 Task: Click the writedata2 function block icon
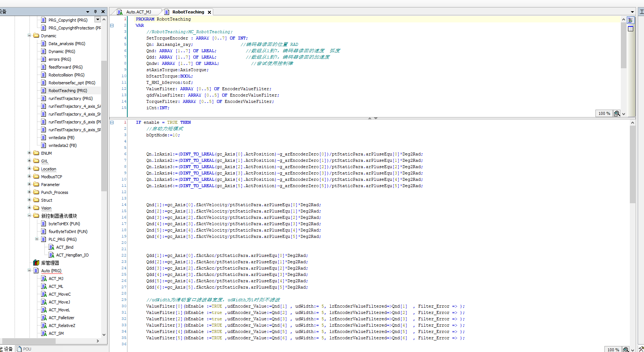pos(44,145)
